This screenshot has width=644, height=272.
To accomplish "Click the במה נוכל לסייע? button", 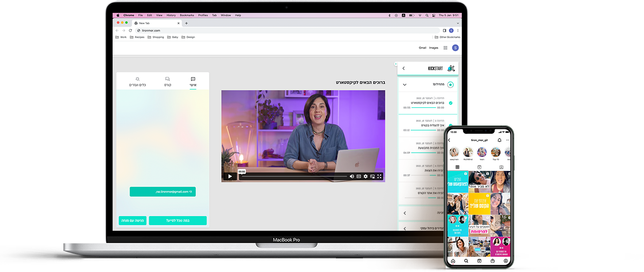I will tap(178, 221).
